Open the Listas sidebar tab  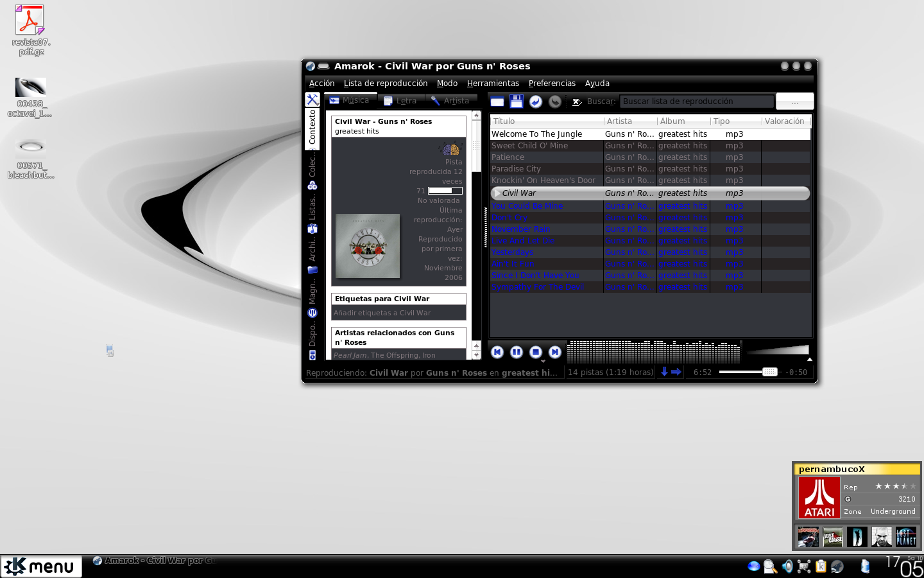[x=312, y=215]
